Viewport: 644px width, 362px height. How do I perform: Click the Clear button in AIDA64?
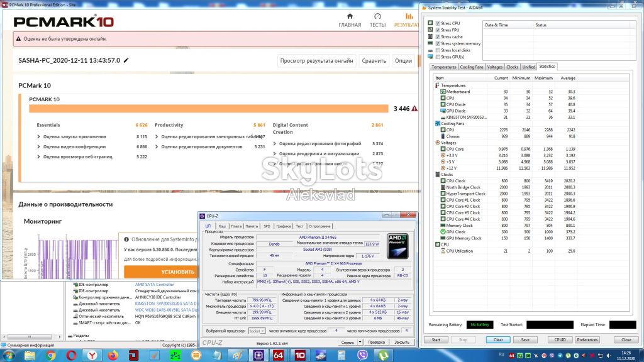pyautogui.click(x=498, y=340)
